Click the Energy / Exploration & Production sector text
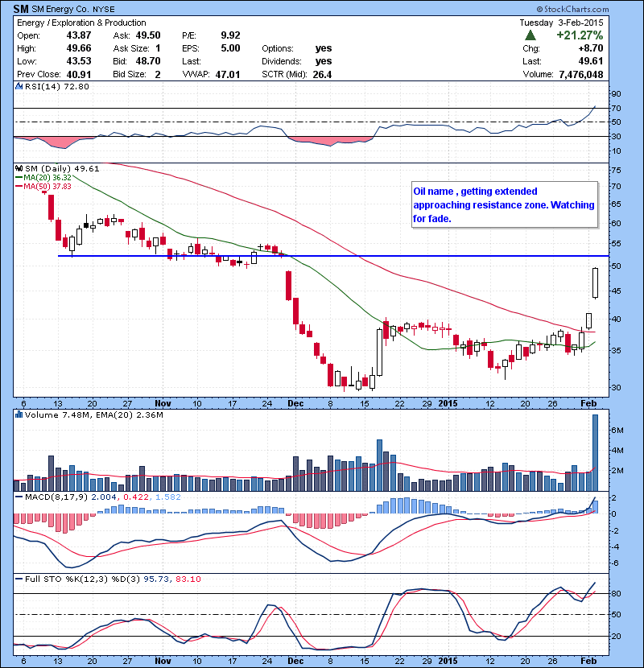 point(81,23)
